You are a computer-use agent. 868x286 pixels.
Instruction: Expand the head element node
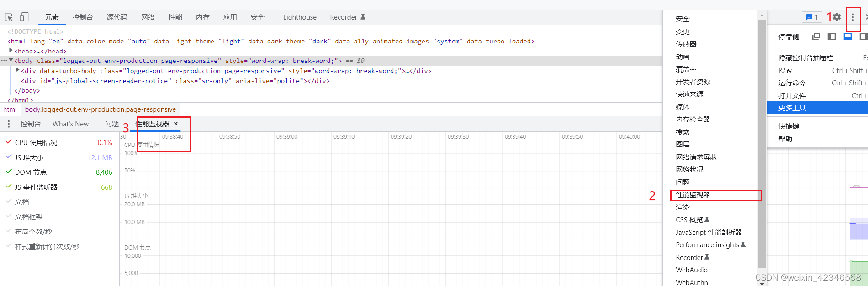click(11, 51)
